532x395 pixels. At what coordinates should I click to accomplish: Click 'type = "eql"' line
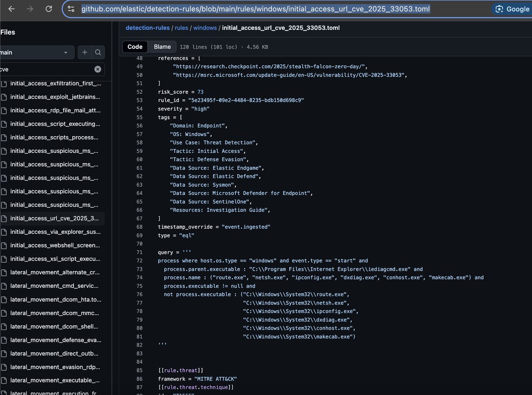click(176, 235)
